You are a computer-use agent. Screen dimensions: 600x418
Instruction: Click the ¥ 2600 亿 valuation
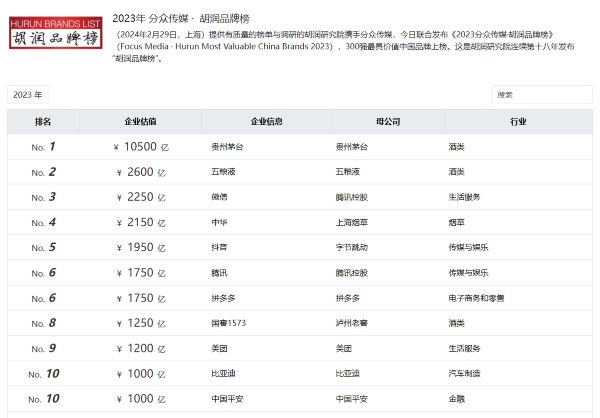(x=140, y=172)
